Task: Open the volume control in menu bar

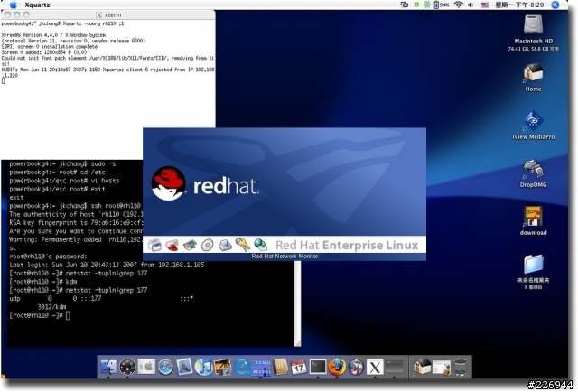Action: coord(471,5)
